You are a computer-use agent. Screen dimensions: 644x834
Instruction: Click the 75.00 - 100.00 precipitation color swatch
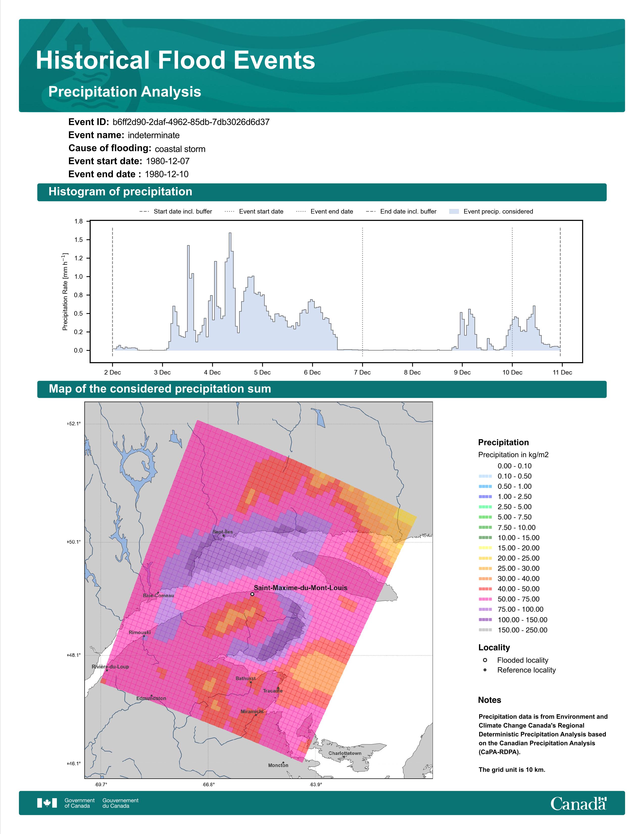(x=485, y=610)
